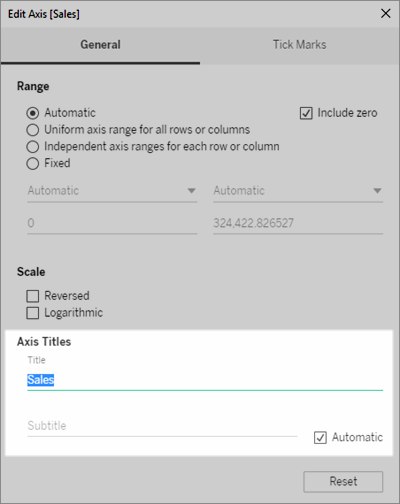Image resolution: width=400 pixels, height=504 pixels.
Task: Choose Uniform axis range for all rows or columns
Action: (x=33, y=130)
